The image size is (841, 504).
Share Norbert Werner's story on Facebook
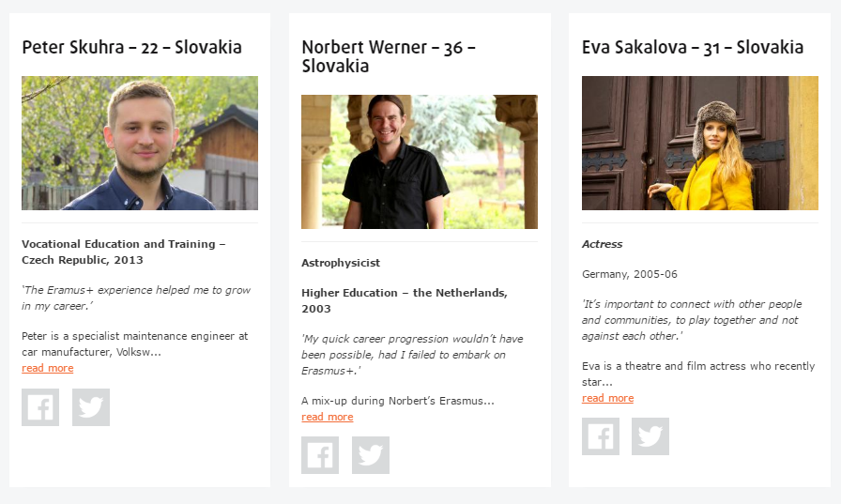(320, 455)
